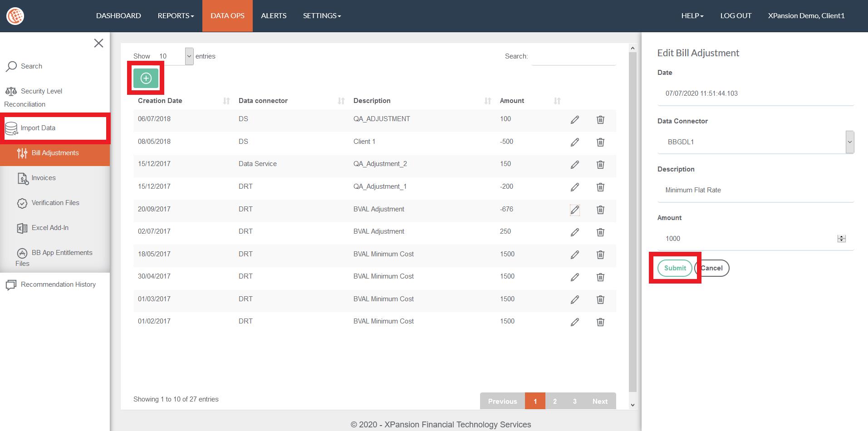This screenshot has height=431, width=868.
Task: Click pencil icon for QA_Adjustment_2 row
Action: pyautogui.click(x=574, y=165)
